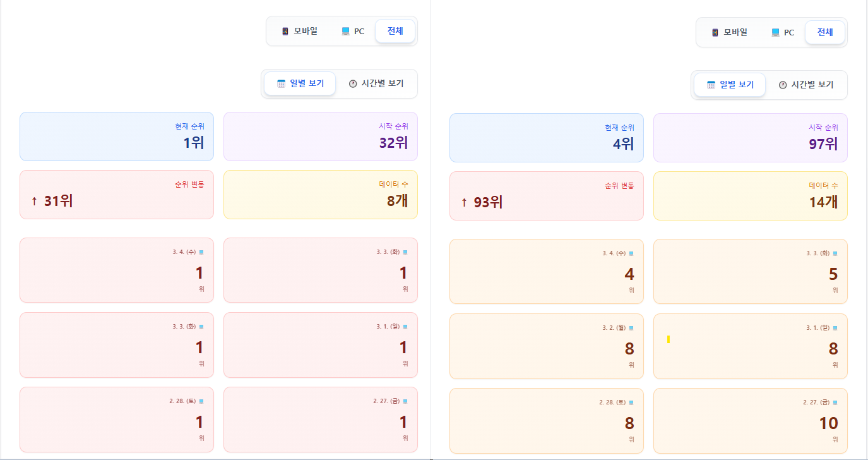
Task: Click the 현재 순위 1위 summary card
Action: (117, 136)
